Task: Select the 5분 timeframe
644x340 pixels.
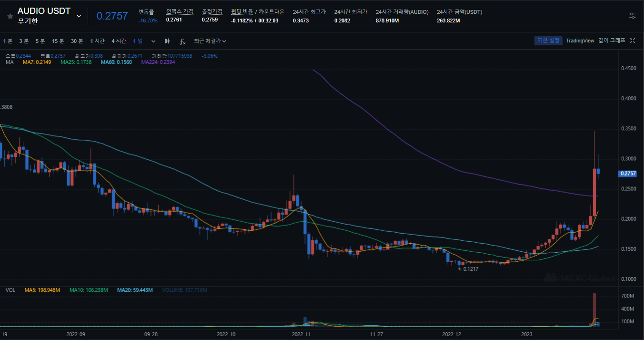Action: [x=40, y=41]
